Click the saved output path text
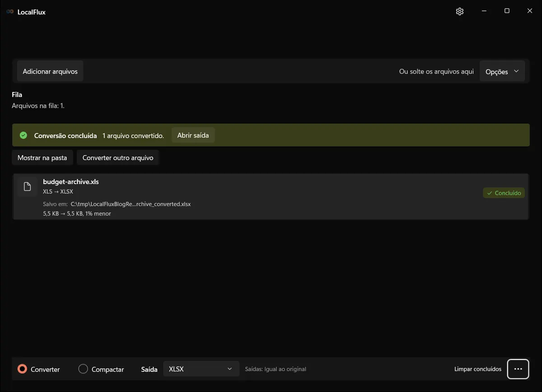This screenshot has width=542, height=392. point(131,204)
